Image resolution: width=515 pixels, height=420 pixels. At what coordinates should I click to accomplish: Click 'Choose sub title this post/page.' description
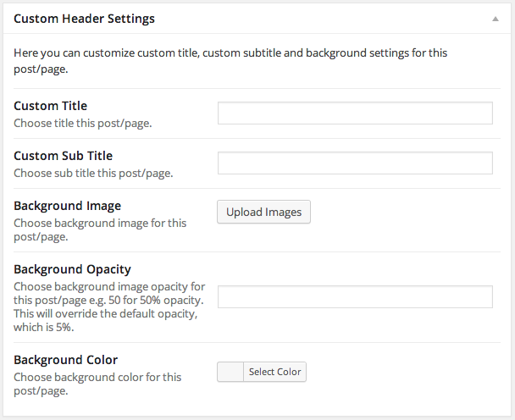point(93,173)
